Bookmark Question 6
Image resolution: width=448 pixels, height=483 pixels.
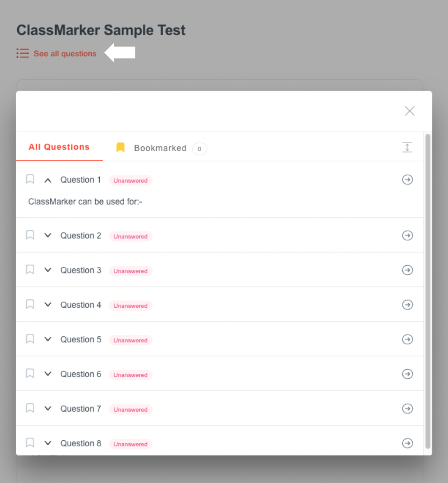pos(30,374)
